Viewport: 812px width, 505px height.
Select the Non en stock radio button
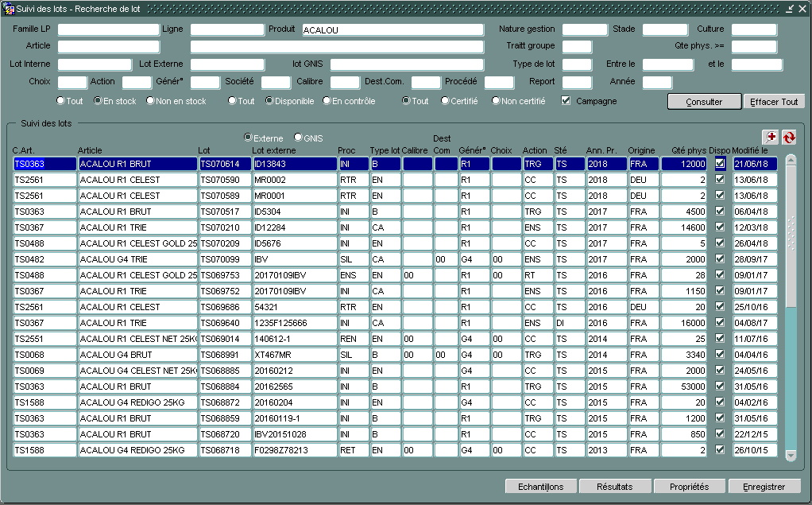150,100
